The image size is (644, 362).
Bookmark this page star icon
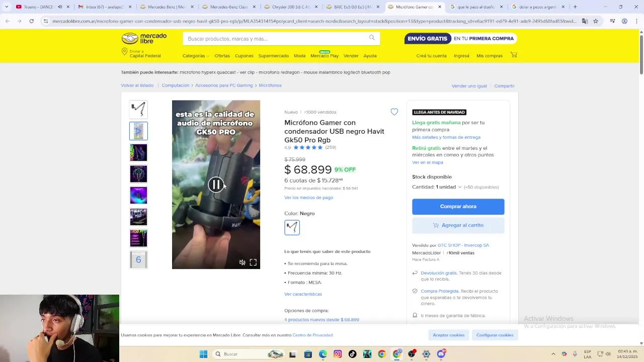[x=596, y=21]
